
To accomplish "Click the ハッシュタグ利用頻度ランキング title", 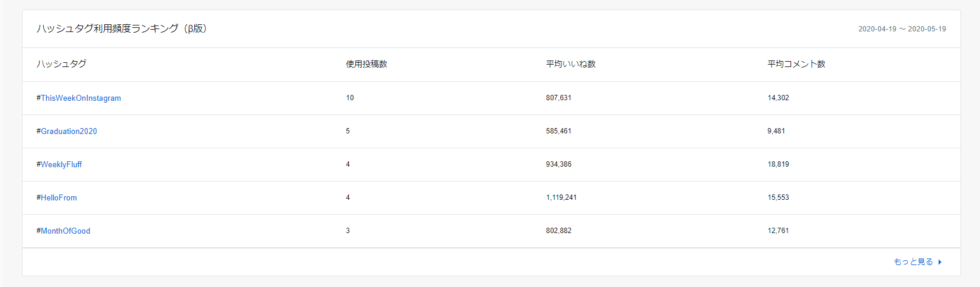I will 122,28.
